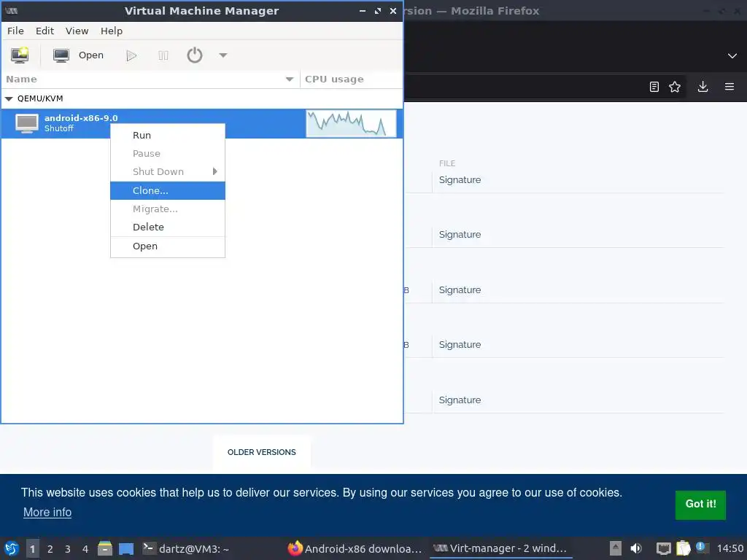Expand Shut Down submenu arrow
This screenshot has width=747, height=560.
(x=215, y=171)
